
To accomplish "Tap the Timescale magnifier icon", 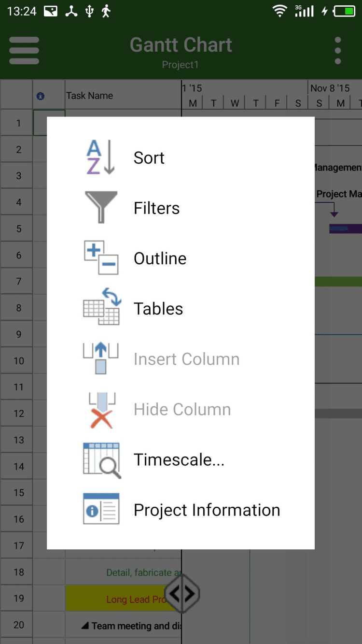I will pyautogui.click(x=101, y=460).
